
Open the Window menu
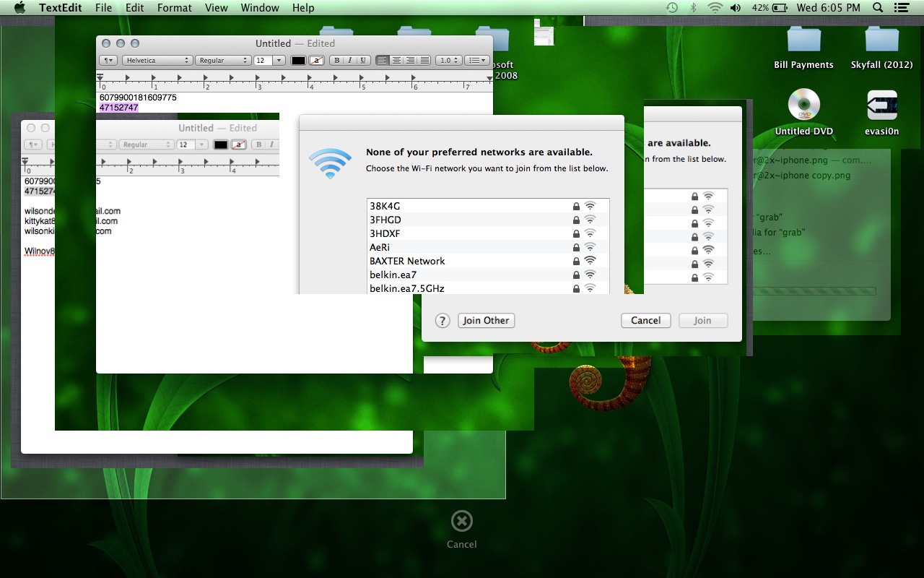coord(260,8)
